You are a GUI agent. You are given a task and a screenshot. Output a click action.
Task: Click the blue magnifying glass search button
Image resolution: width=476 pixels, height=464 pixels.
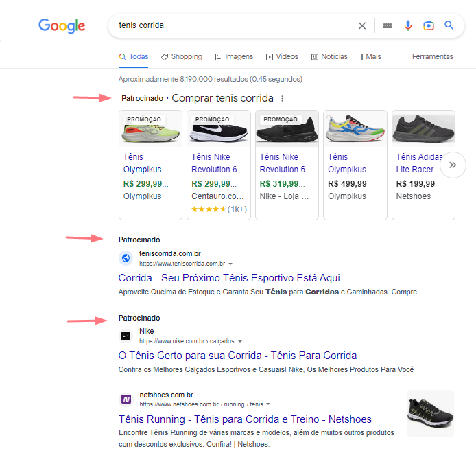[x=449, y=25]
